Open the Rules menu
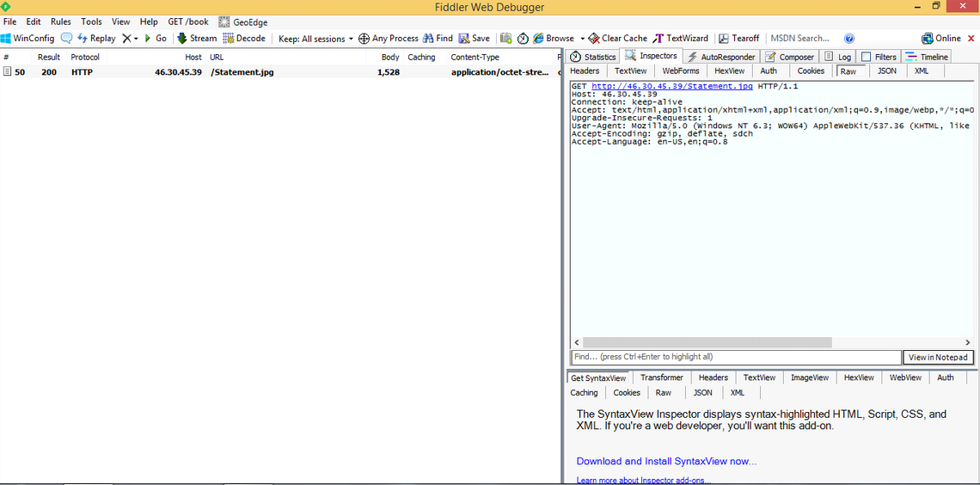 click(60, 21)
